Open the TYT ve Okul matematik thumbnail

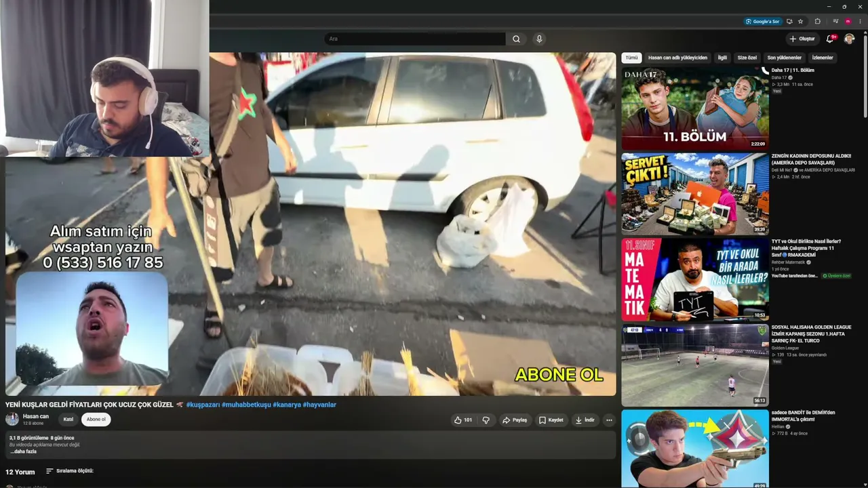point(695,279)
